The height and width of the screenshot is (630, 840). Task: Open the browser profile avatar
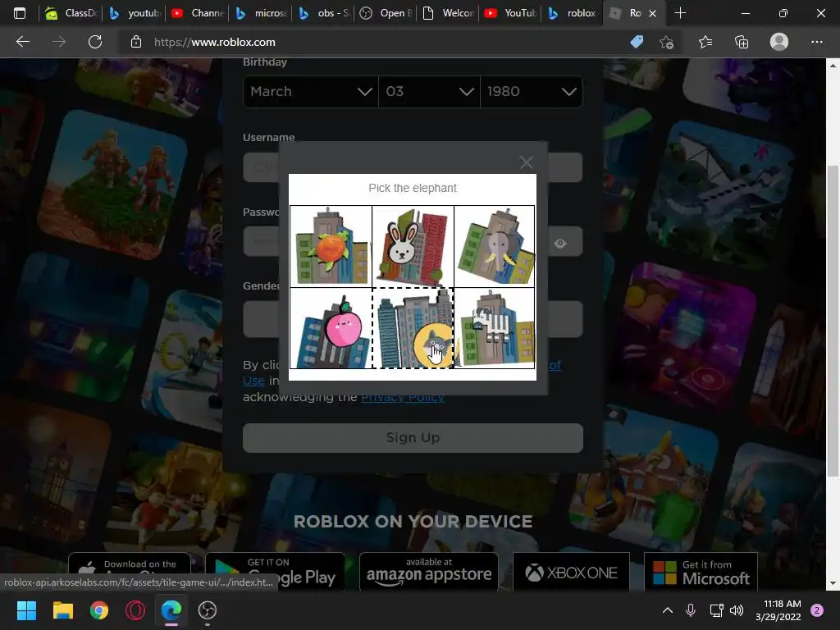(779, 42)
